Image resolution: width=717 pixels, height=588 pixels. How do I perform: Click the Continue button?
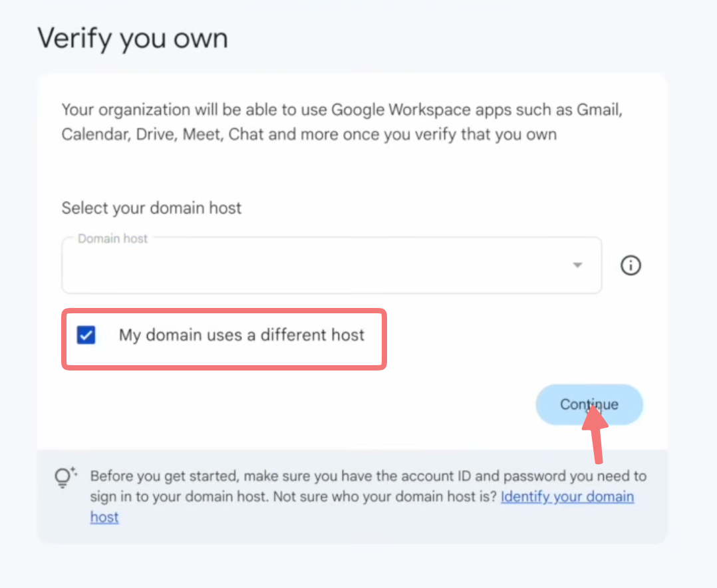tap(589, 404)
